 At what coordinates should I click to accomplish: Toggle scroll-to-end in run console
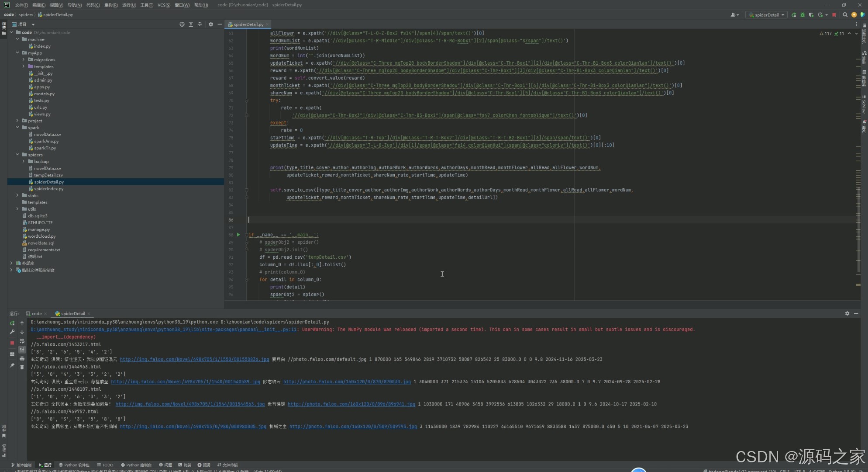[22, 350]
